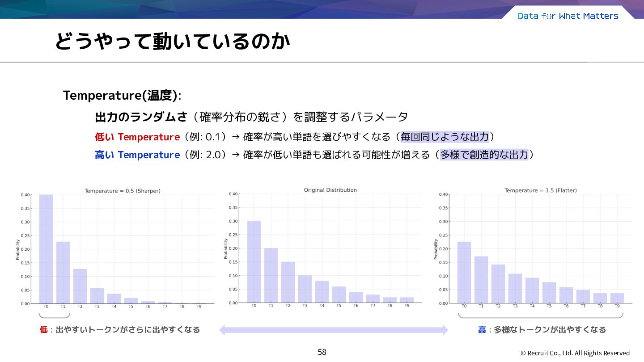The image size is (644, 362).
Task: Click Probability axis label of Original chart
Action: point(226,249)
